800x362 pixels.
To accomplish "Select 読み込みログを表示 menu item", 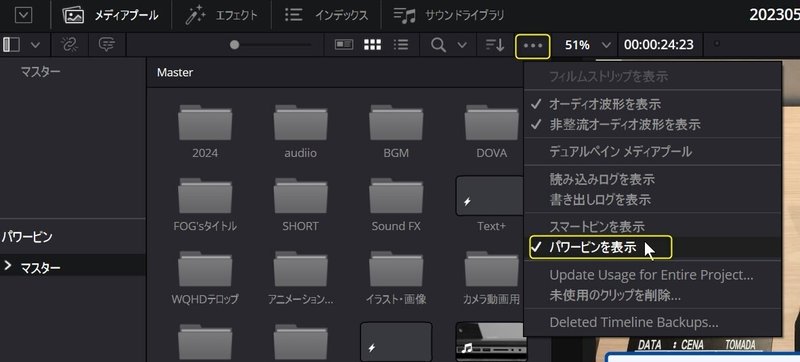I will [x=653, y=179].
